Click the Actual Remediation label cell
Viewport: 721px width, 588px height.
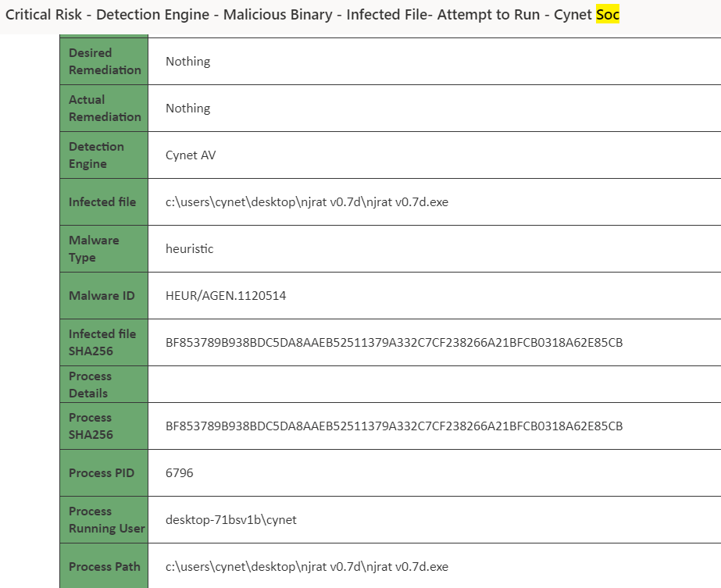tap(104, 108)
